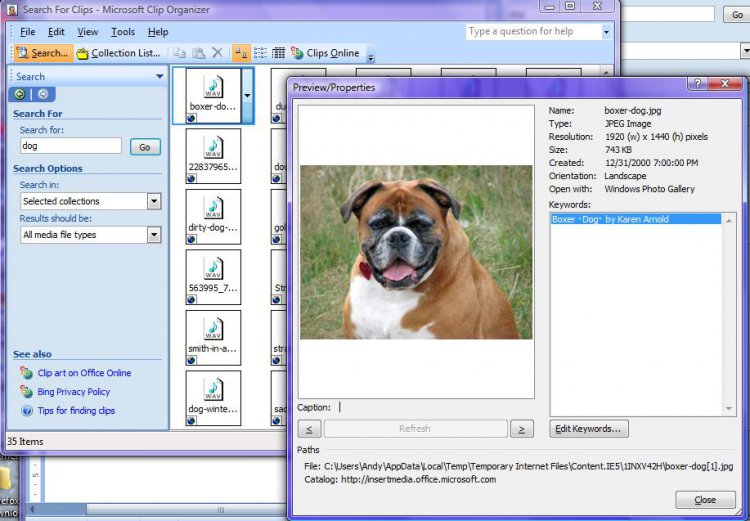Viewport: 750px width, 521px height.
Task: Click the Delete X icon in toolbar
Action: coord(217,53)
